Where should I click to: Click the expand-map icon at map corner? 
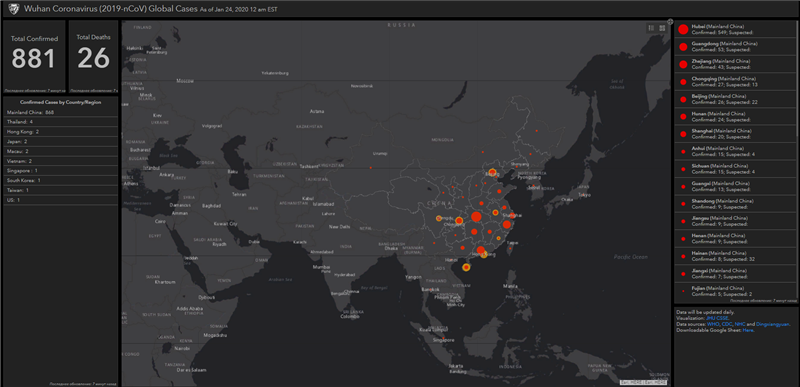point(670,21)
